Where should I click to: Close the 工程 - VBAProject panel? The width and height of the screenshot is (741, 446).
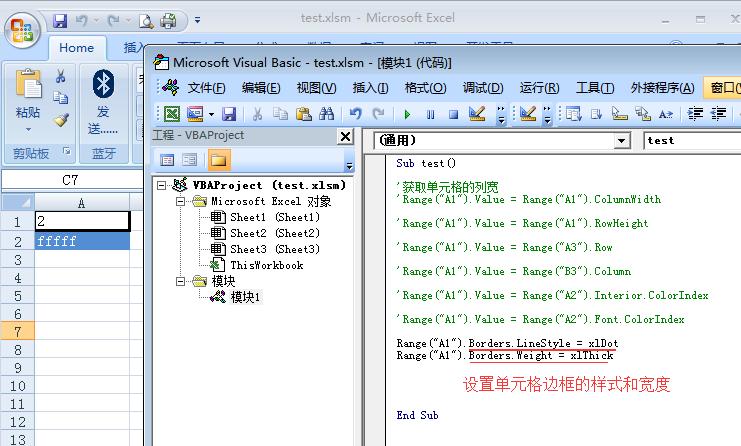tap(345, 137)
